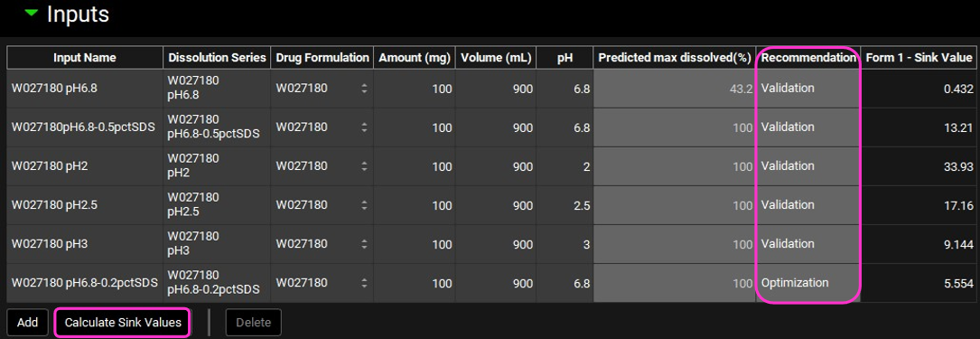Click the pH column header
The height and width of the screenshot is (339, 980).
(565, 58)
